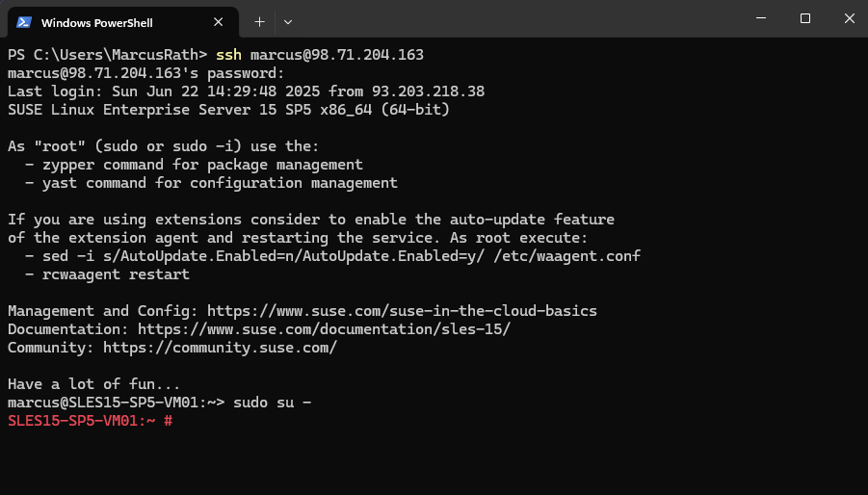This screenshot has width=868, height=495.
Task: Maximize the terminal window
Action: point(805,18)
